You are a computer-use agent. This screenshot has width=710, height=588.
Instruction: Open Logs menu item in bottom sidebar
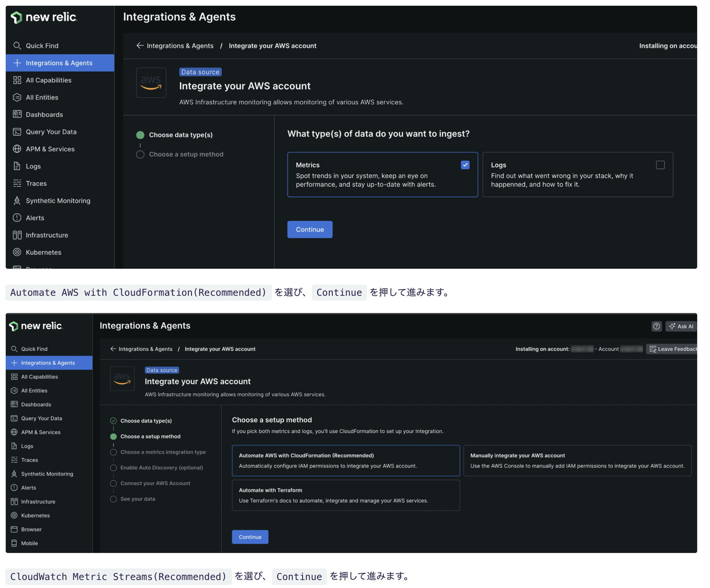49,446
